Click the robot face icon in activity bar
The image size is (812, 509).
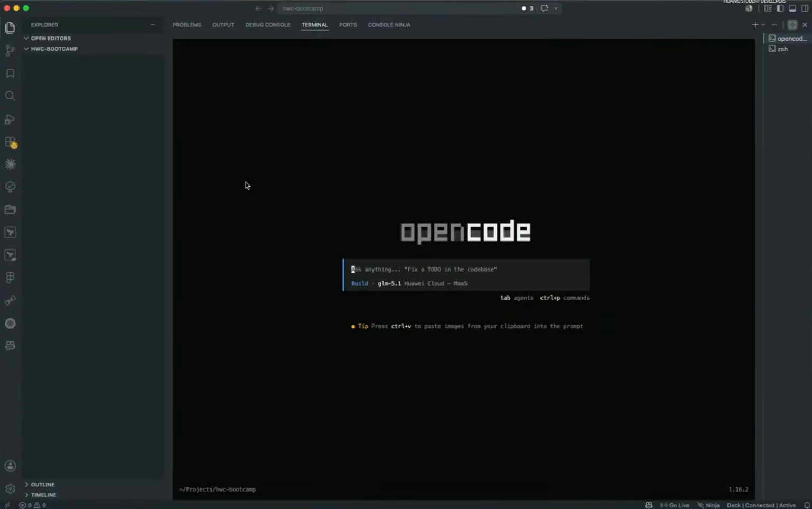pyautogui.click(x=10, y=346)
